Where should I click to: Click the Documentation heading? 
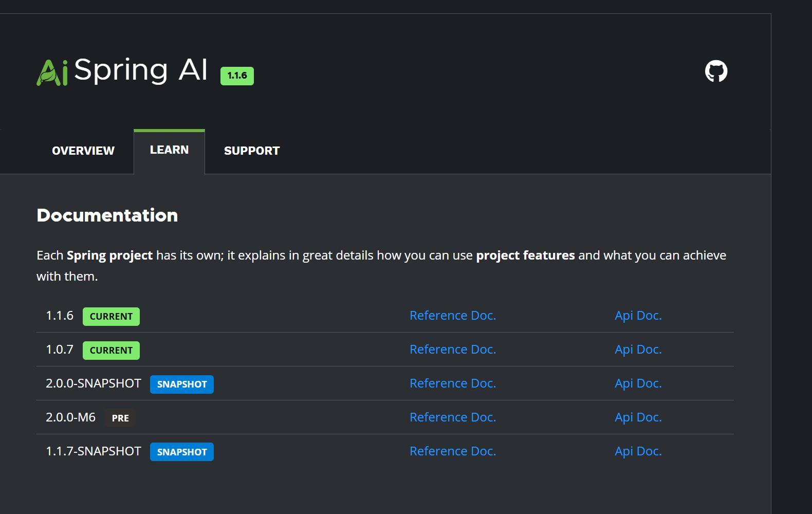click(x=107, y=215)
